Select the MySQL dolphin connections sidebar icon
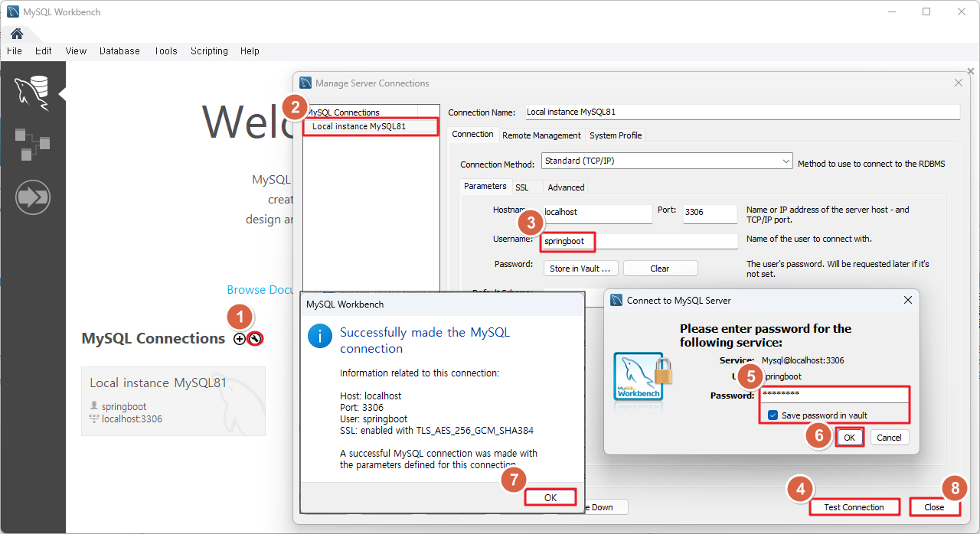980x534 pixels. (x=32, y=93)
